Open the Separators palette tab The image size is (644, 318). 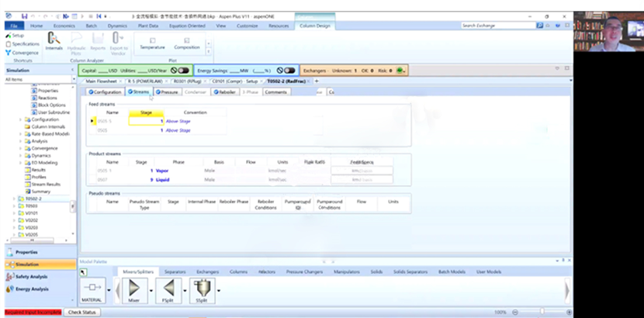pos(175,271)
